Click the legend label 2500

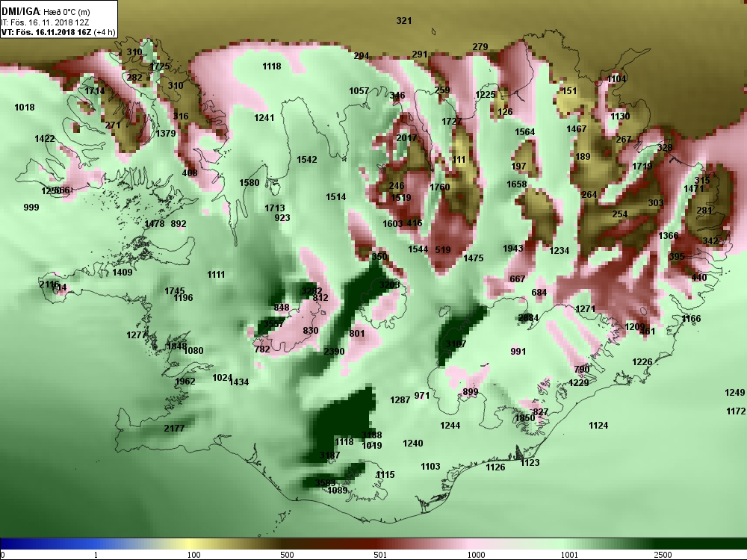click(663, 555)
